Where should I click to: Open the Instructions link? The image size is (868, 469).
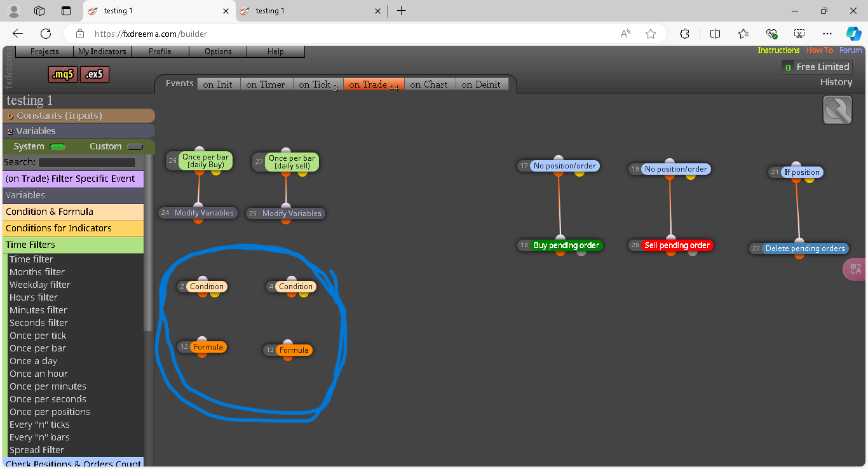tap(778, 50)
